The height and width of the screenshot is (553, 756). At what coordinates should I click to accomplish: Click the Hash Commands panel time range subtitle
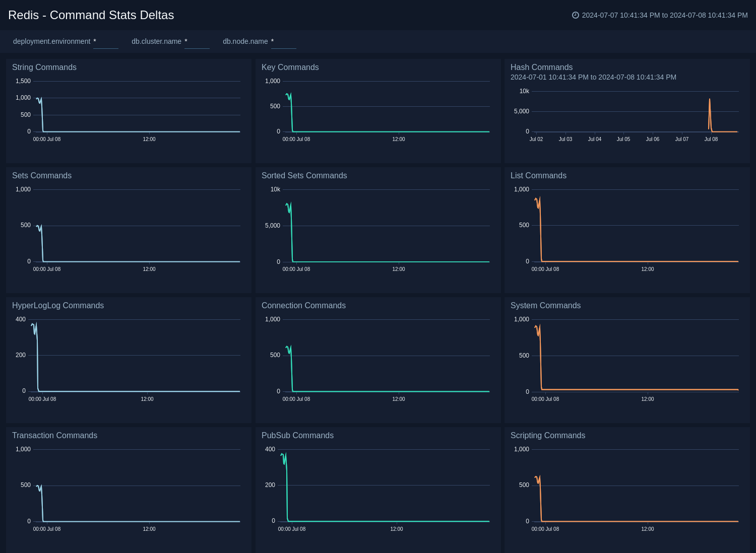[594, 77]
